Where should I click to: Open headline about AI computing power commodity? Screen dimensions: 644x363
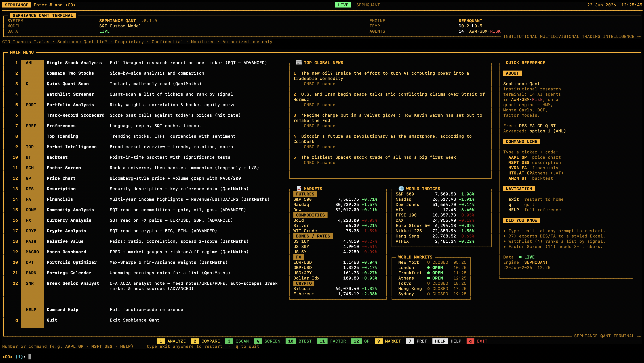(381, 76)
